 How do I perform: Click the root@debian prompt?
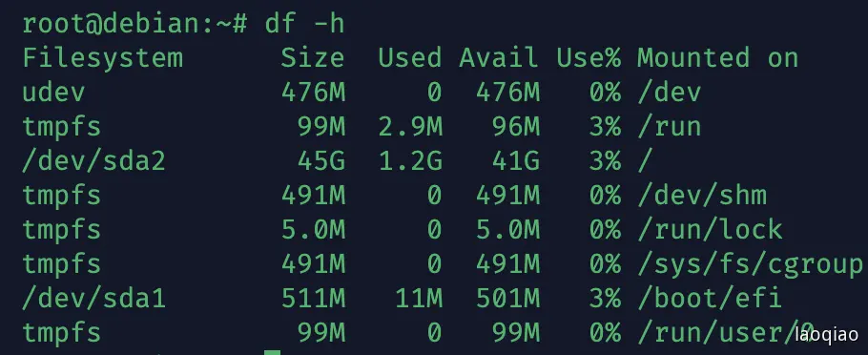[x=134, y=24]
